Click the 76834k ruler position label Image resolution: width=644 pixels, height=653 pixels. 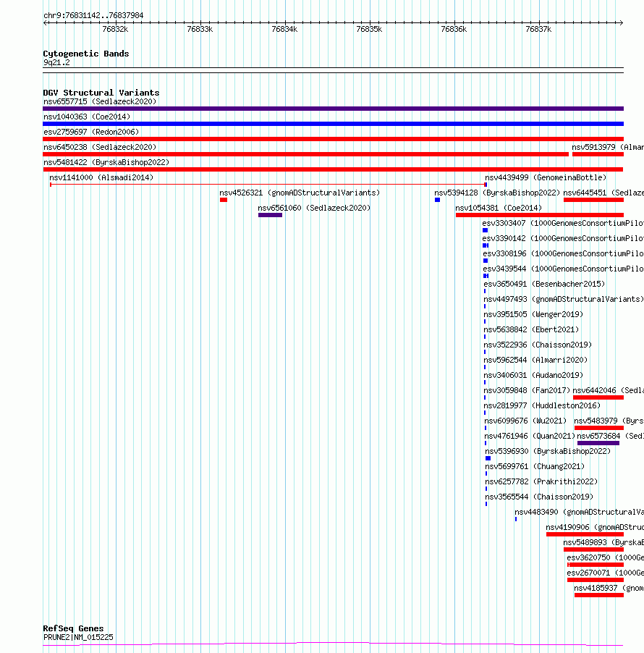[284, 29]
